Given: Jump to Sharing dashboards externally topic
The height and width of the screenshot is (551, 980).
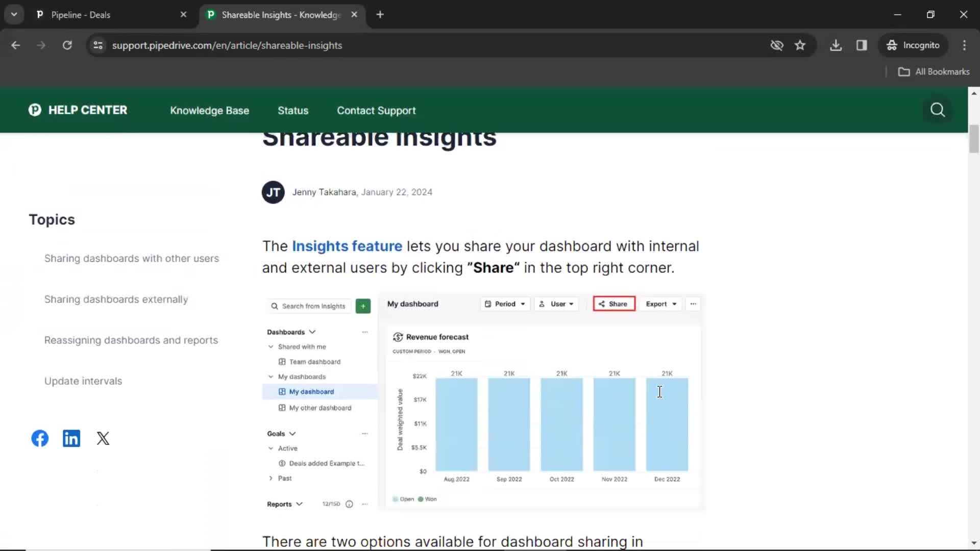Looking at the screenshot, I should point(116,299).
